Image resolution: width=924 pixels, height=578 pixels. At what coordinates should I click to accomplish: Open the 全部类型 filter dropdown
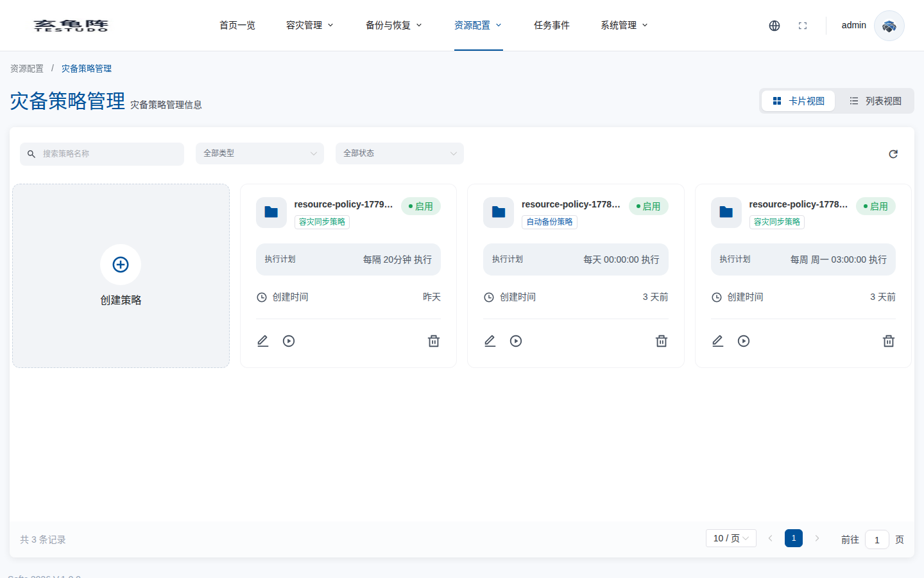(260, 153)
